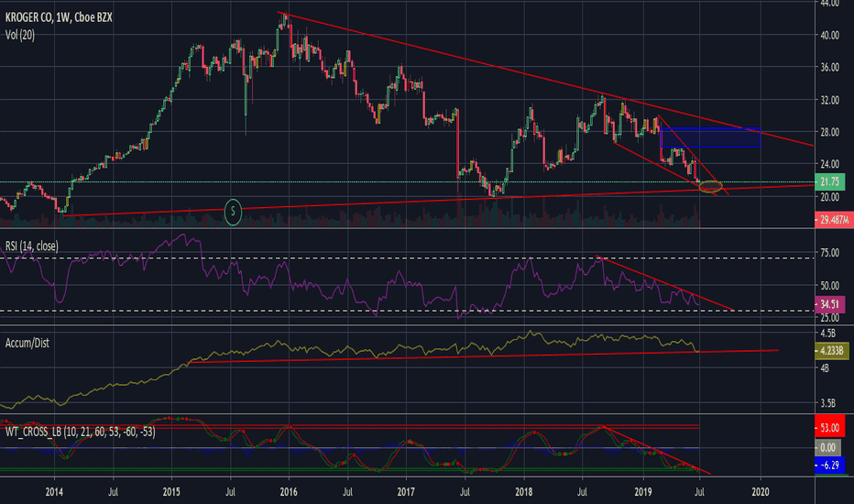The image size is (854, 504).
Task: Click the 2020 label on the time axis
Action: click(761, 492)
